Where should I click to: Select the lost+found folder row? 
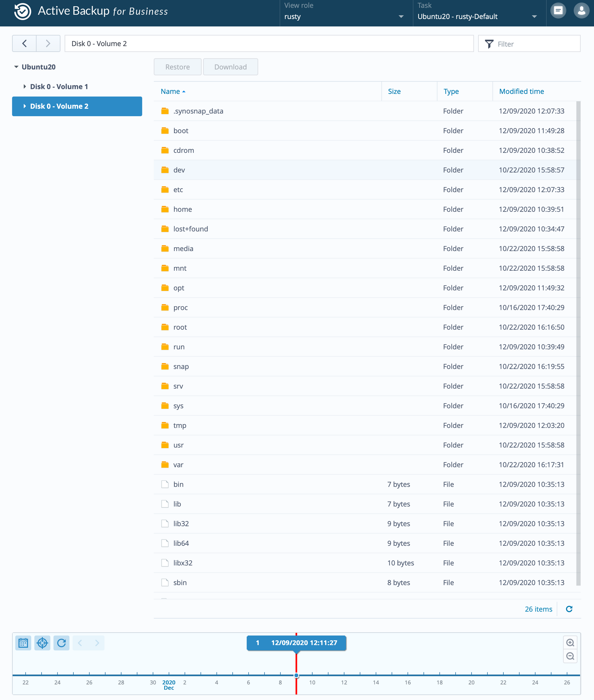[x=365, y=229]
